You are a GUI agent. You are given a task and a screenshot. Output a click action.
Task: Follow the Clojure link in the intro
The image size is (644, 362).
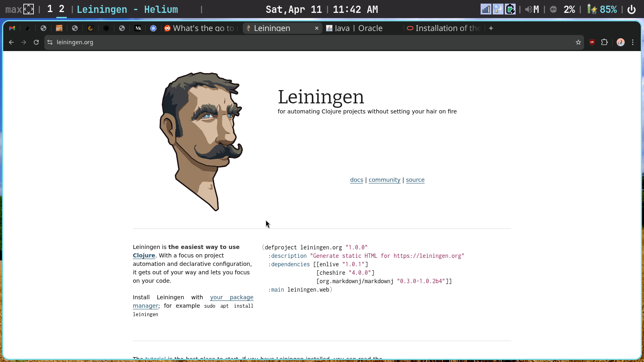point(144,255)
